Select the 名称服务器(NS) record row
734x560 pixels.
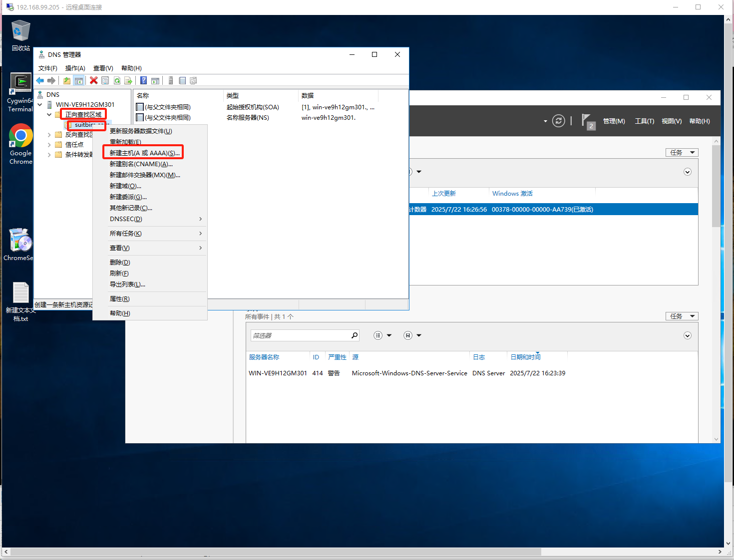(x=256, y=117)
